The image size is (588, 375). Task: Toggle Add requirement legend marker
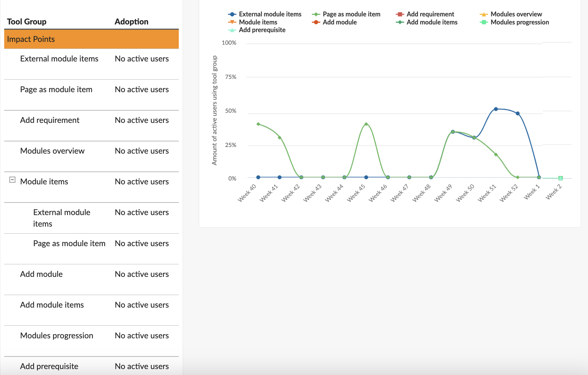pyautogui.click(x=400, y=14)
